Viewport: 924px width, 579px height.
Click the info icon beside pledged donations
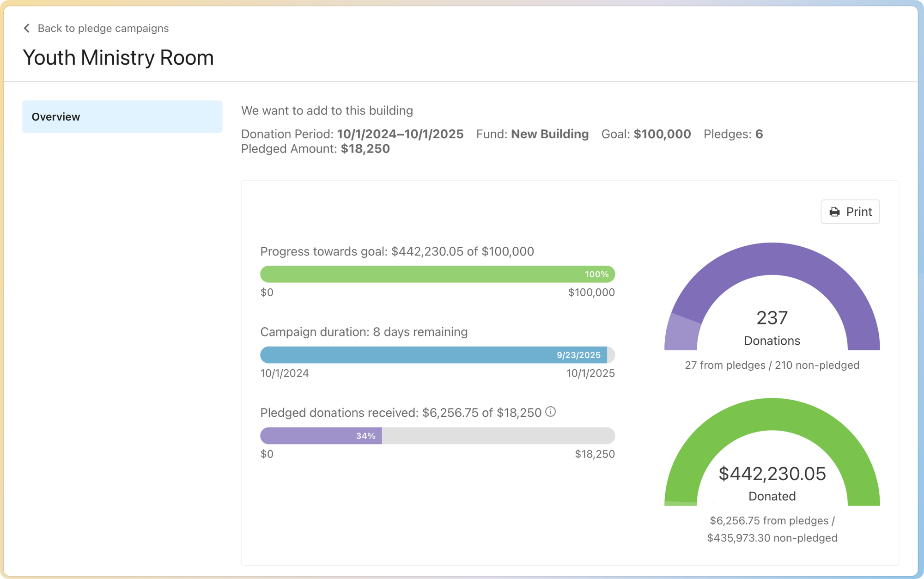550,412
